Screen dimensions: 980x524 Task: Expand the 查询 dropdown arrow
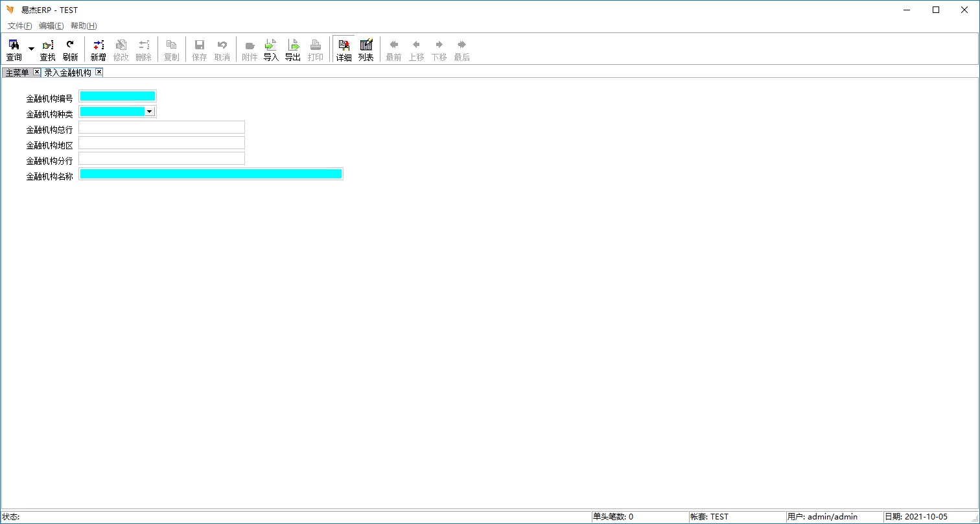(x=31, y=49)
